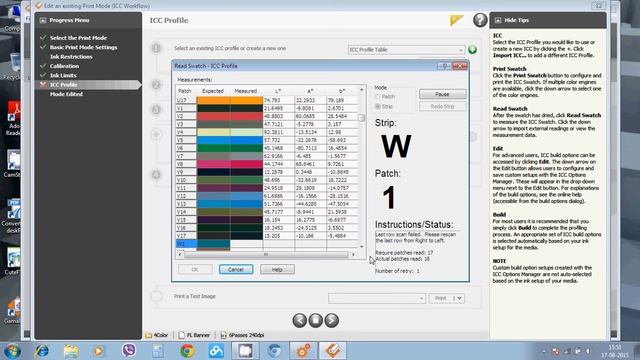Open the Windows Start orb
The image size is (640, 360).
pyautogui.click(x=12, y=351)
